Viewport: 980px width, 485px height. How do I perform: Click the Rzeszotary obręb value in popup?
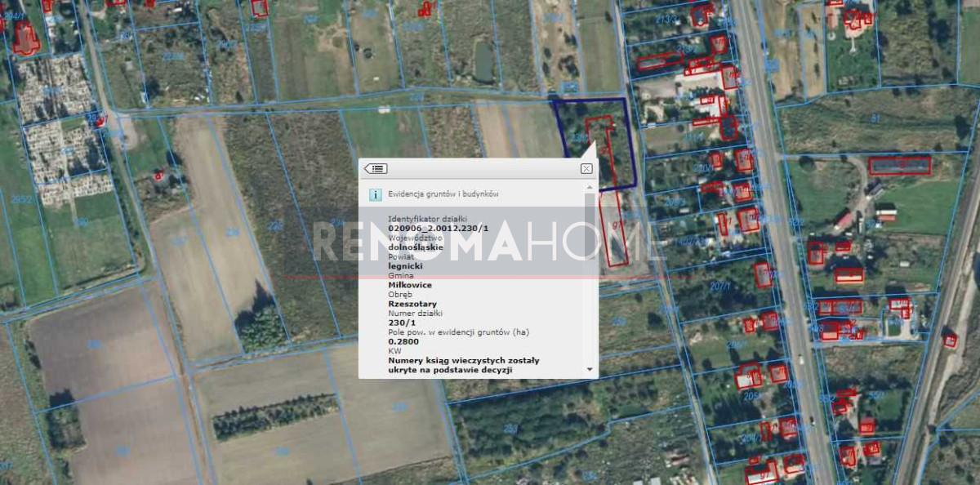412,303
